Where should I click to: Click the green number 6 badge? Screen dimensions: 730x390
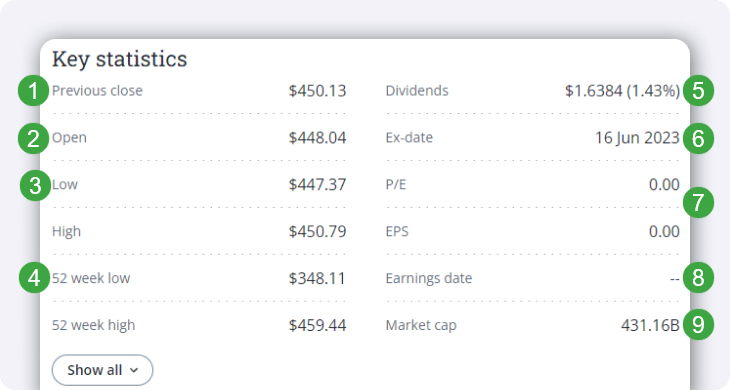(698, 139)
